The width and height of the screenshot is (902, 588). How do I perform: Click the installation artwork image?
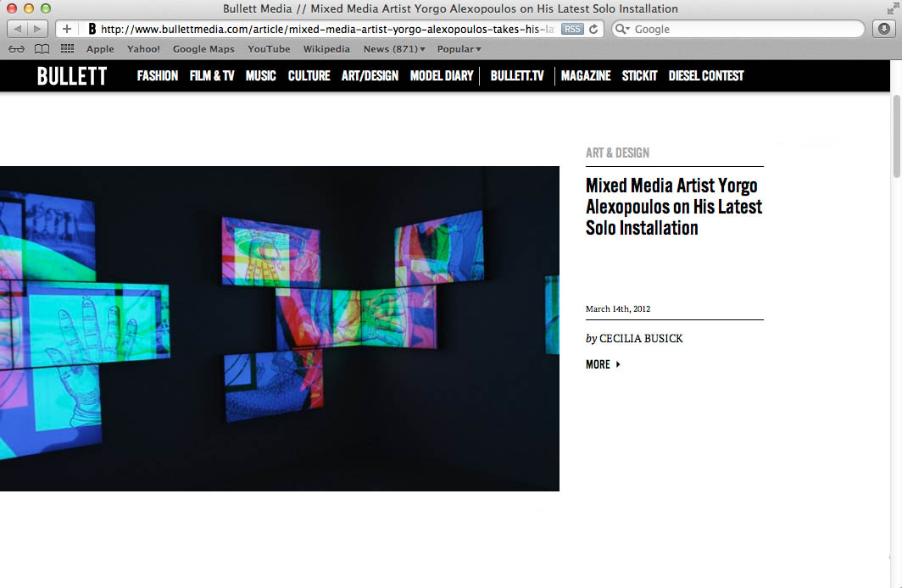coord(280,328)
